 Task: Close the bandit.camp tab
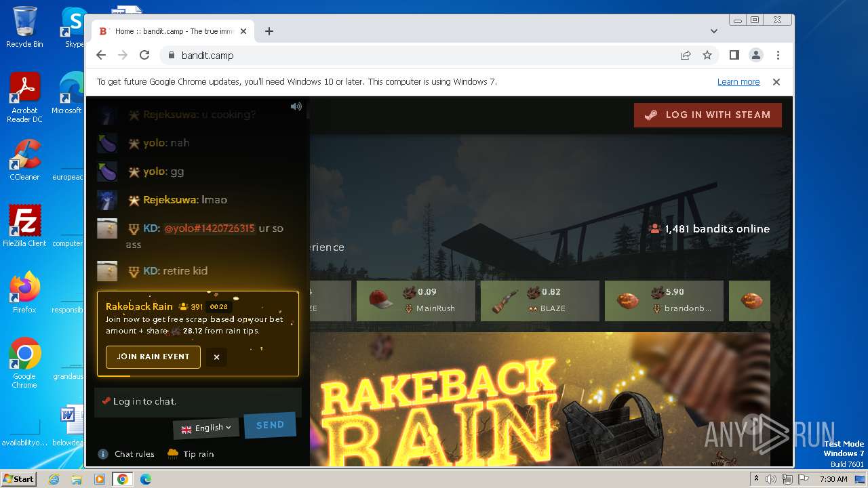point(243,31)
